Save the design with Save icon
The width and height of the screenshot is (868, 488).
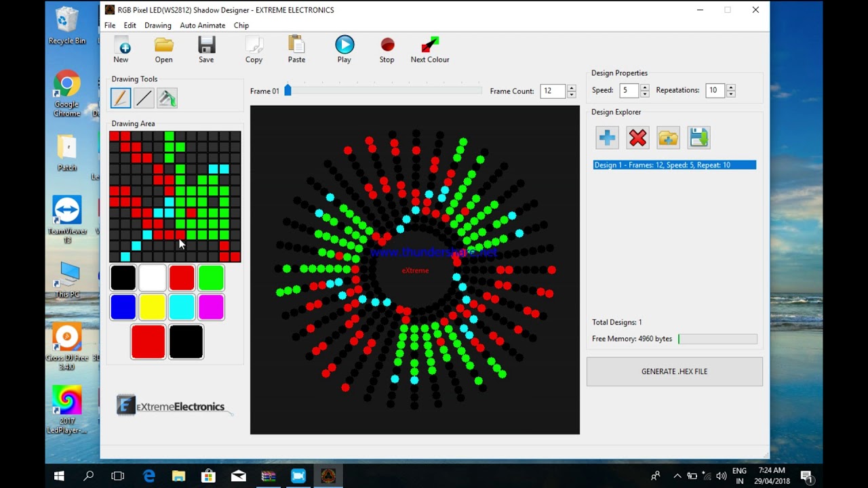pos(206,50)
